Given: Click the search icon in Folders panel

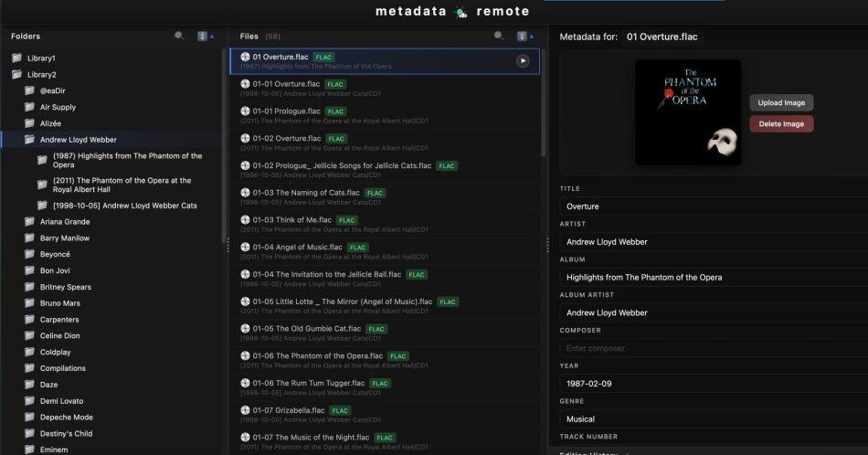Looking at the screenshot, I should [179, 37].
